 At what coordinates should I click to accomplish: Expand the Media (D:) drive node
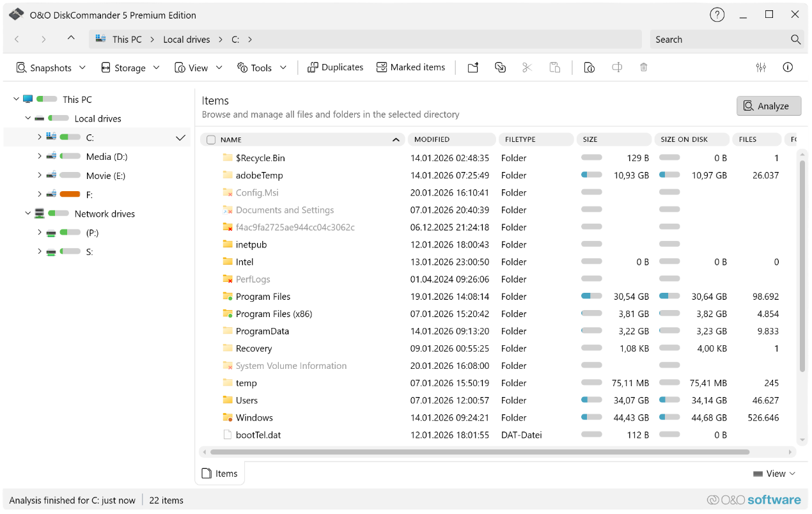point(40,157)
